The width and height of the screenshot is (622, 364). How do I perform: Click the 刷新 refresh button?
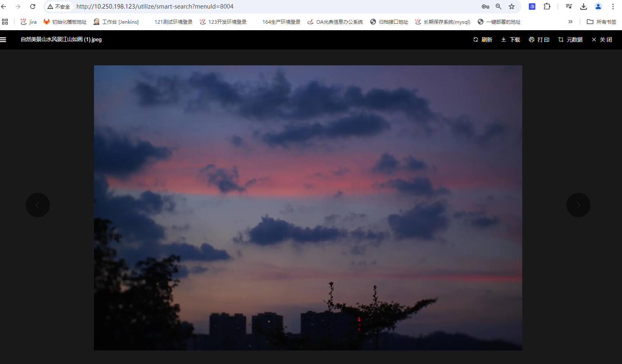tap(483, 40)
